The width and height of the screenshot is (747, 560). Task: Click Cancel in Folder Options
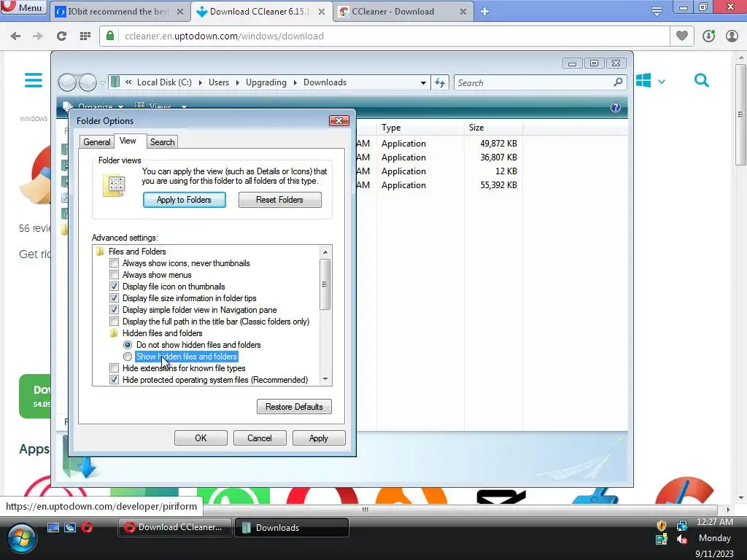pyautogui.click(x=260, y=438)
